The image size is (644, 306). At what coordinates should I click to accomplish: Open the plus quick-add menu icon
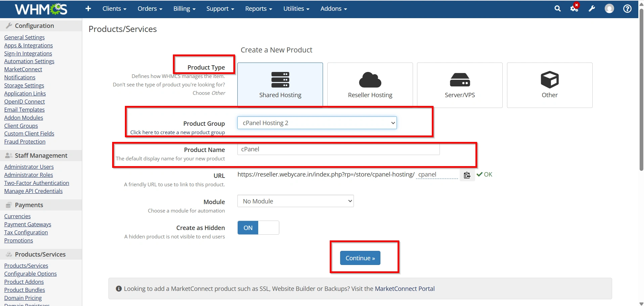pyautogui.click(x=88, y=9)
